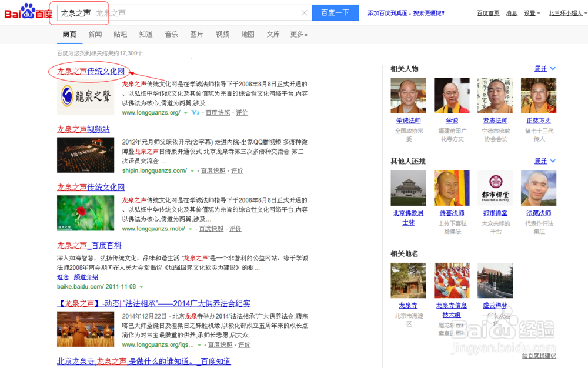Click the 理念 sublink
This screenshot has width=588, height=368.
[x=63, y=277]
